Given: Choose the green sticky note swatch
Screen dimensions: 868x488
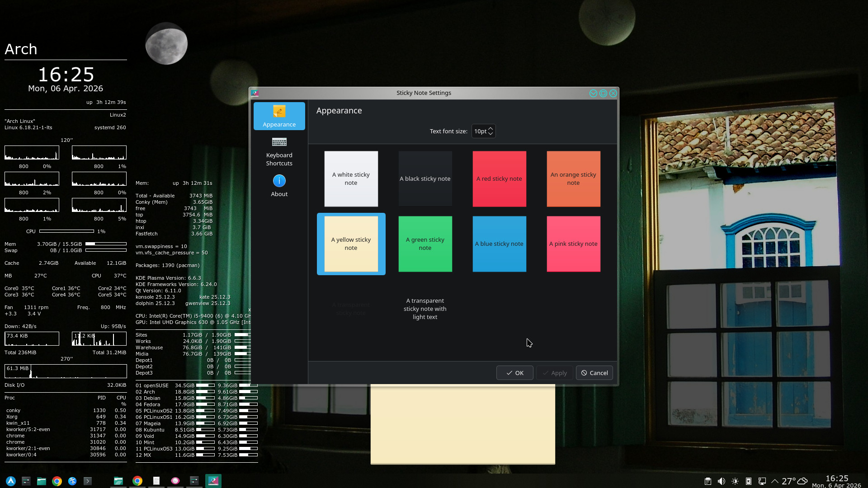Looking at the screenshot, I should (x=425, y=244).
